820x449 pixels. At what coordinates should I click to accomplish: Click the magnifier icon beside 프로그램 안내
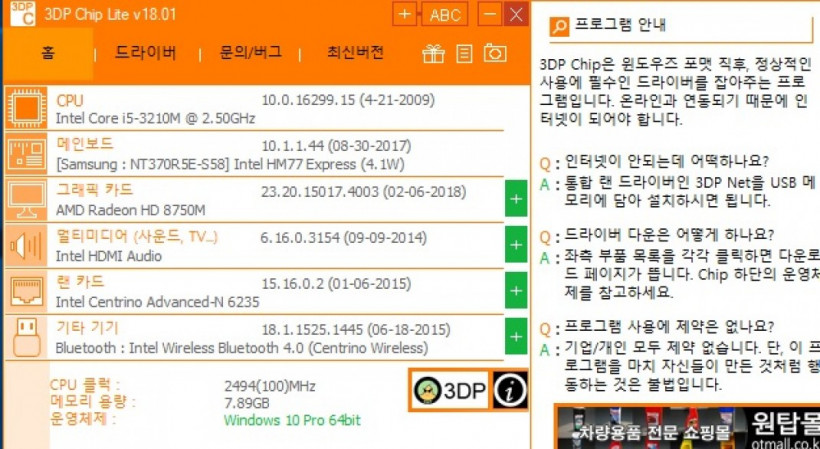[559, 26]
